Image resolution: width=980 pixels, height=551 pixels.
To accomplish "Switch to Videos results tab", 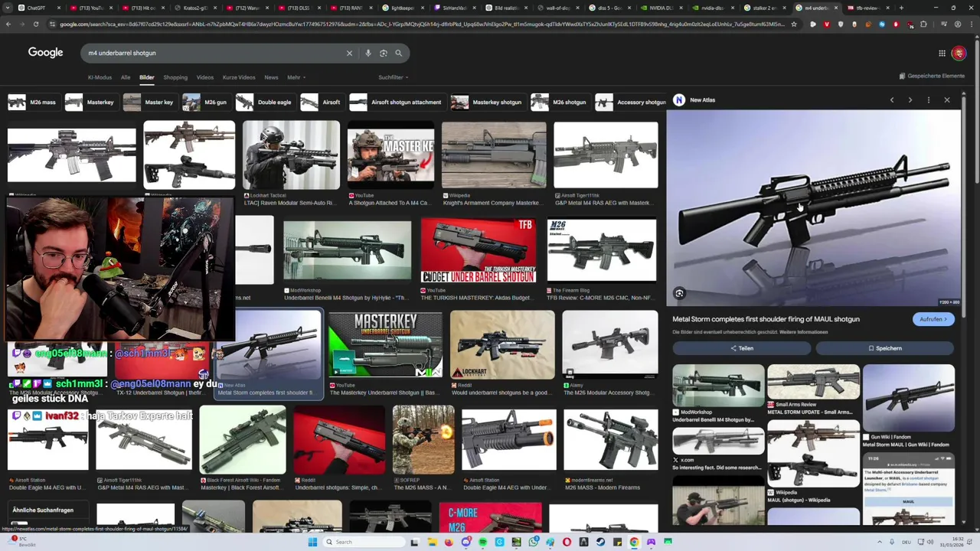I will coord(205,77).
